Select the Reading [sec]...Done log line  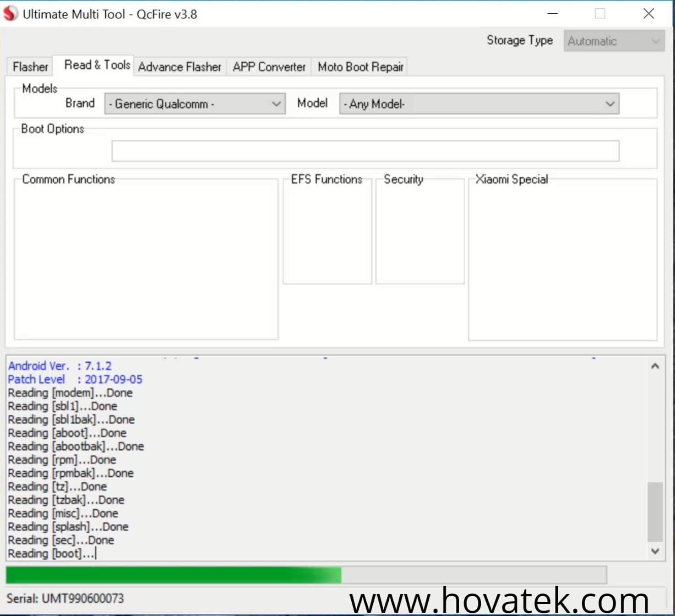[x=61, y=540]
